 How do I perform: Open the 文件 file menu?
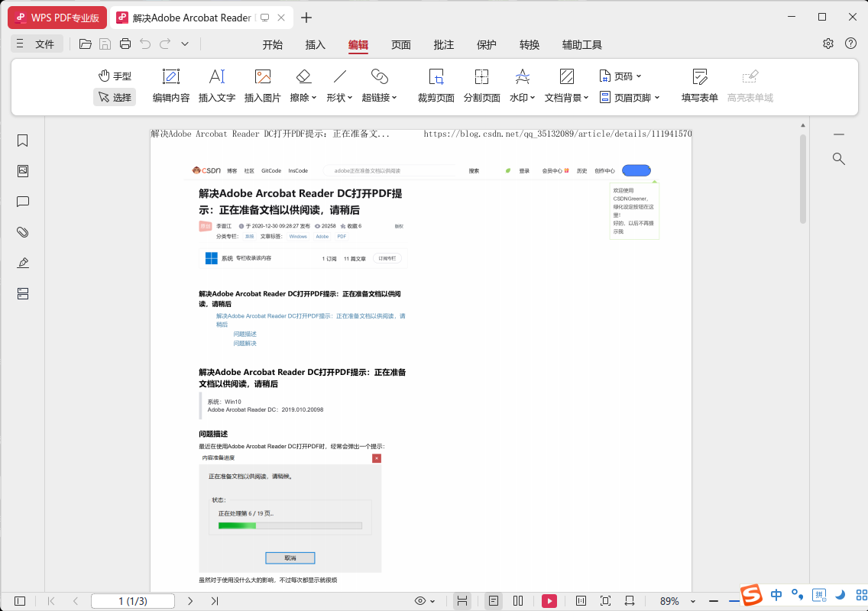(x=37, y=44)
